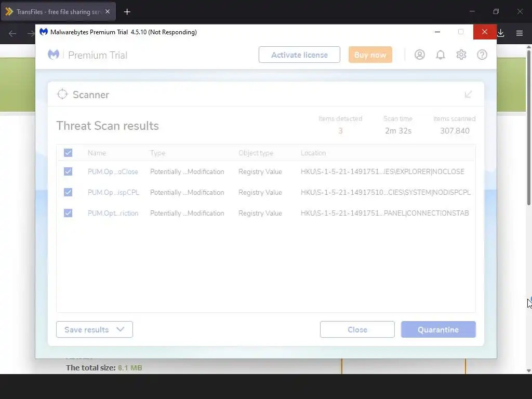Click the Malwarebytes logo beside Premium Trial
The image size is (532, 399).
54,55
